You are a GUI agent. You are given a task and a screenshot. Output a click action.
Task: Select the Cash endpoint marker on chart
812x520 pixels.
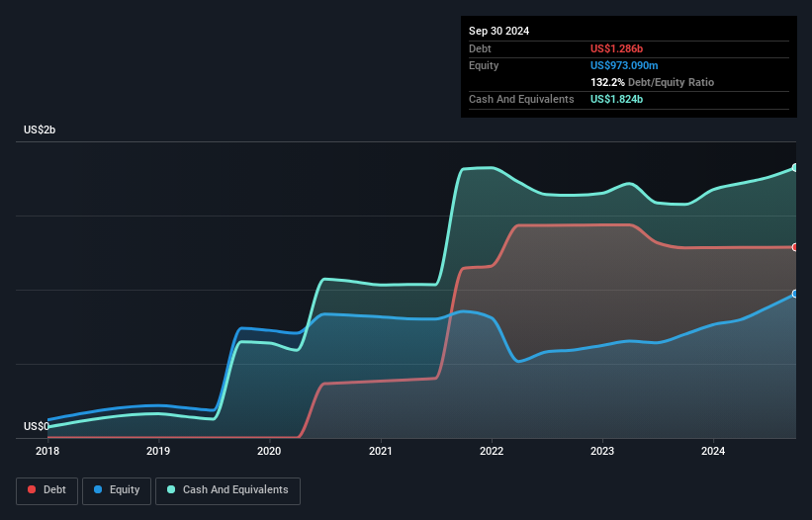(795, 168)
